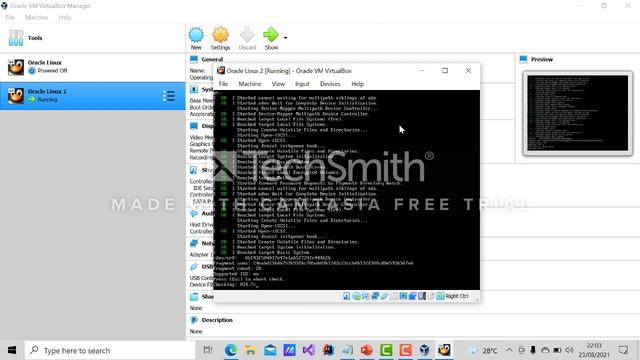Image resolution: width=640 pixels, height=360 pixels.
Task: Click the USB section header icon
Action: tap(194, 267)
